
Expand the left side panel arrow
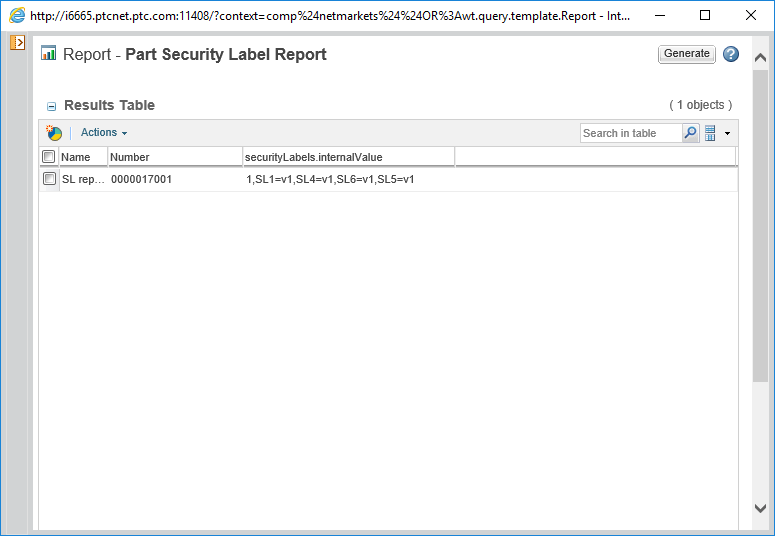(17, 43)
